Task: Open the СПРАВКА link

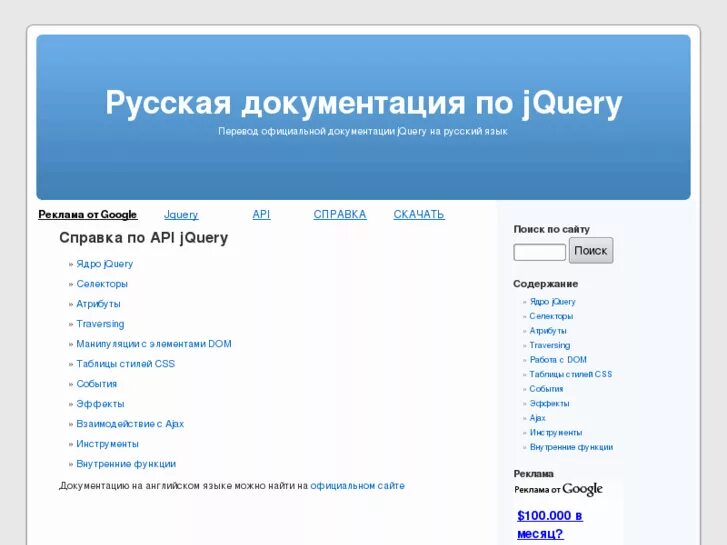Action: 340,214
